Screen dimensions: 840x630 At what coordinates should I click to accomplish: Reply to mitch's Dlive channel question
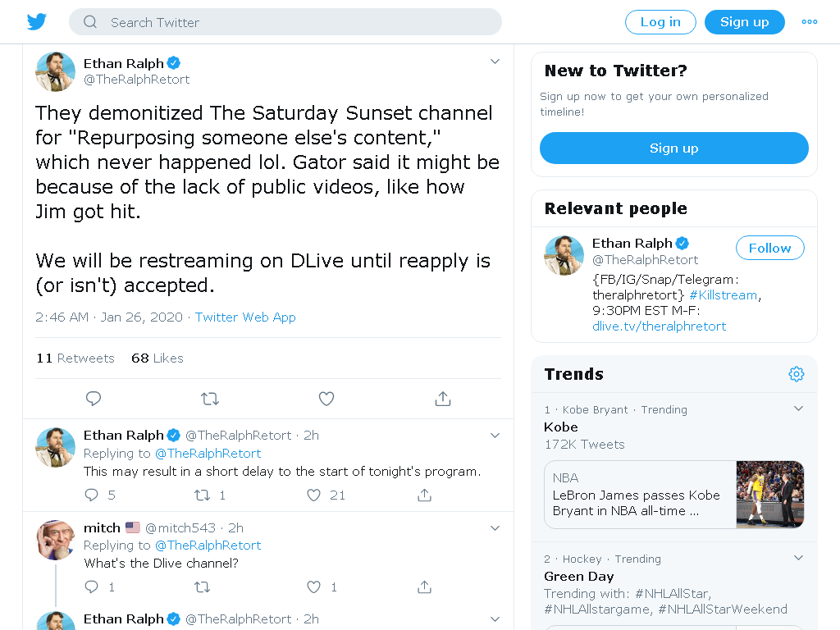click(92, 587)
